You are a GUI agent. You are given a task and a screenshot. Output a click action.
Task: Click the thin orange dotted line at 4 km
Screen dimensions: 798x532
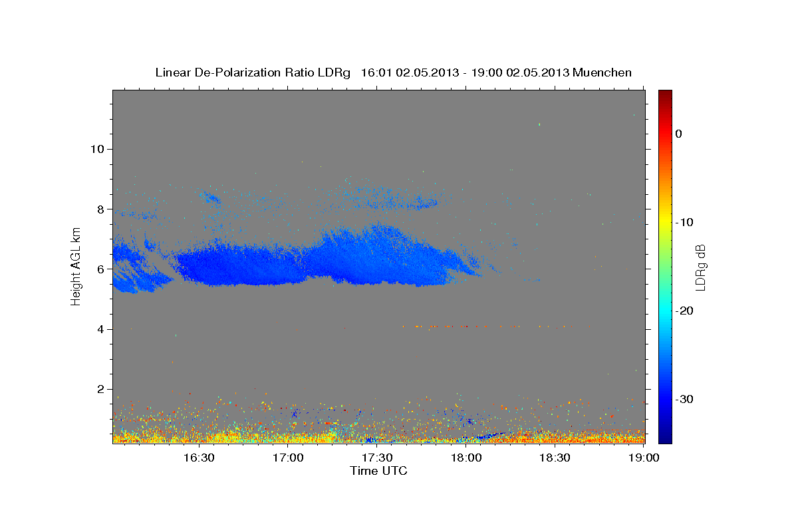(495, 327)
